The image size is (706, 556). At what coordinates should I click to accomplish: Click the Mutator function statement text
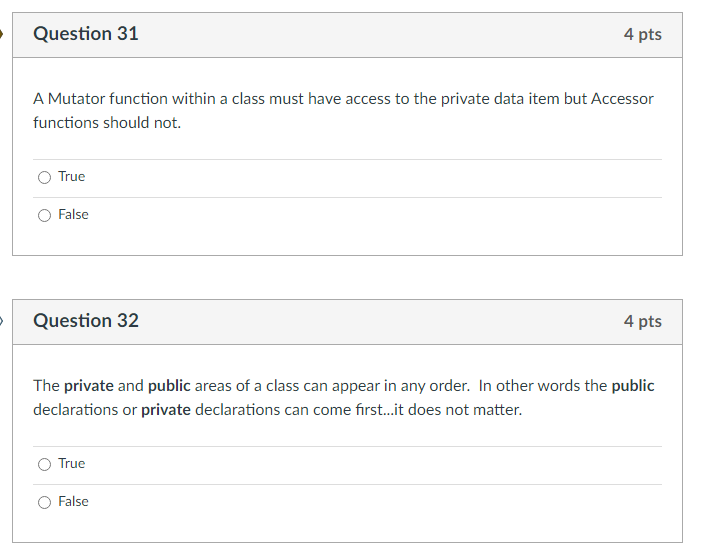coord(343,110)
